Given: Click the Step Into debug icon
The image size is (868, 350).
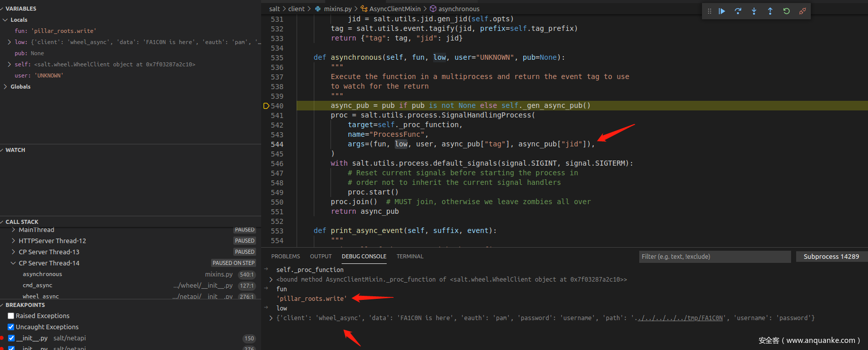Looking at the screenshot, I should coord(754,11).
